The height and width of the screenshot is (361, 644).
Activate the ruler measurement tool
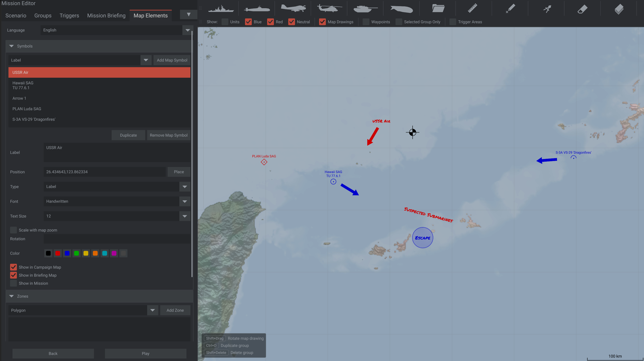pos(472,8)
